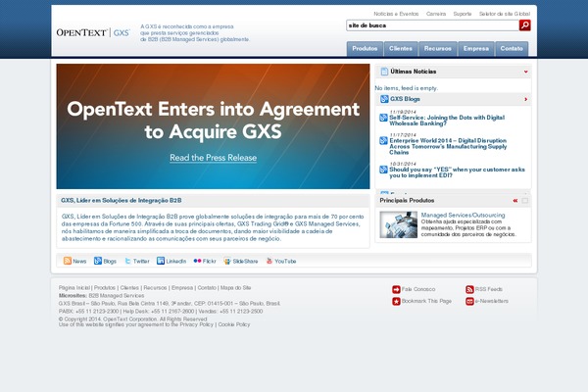588x392 pixels.
Task: Open Self-Service Digital Wholesale Banking post
Action: pos(447,121)
